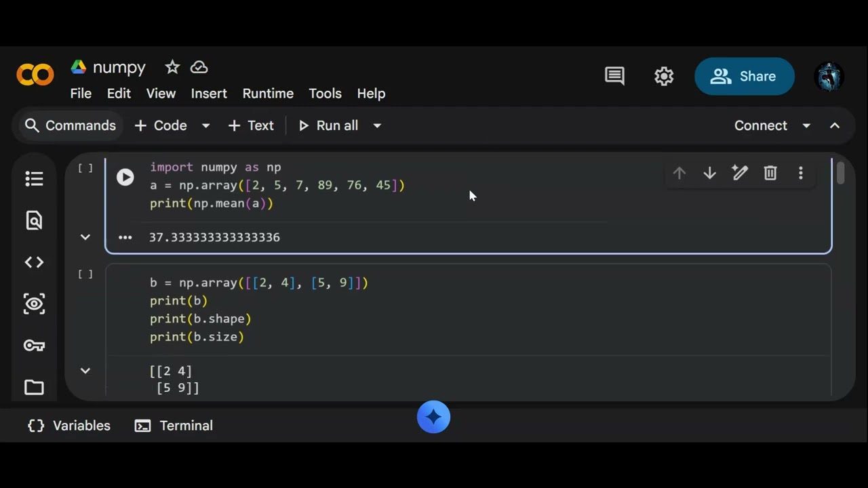Open settings gear icon

[x=664, y=76]
